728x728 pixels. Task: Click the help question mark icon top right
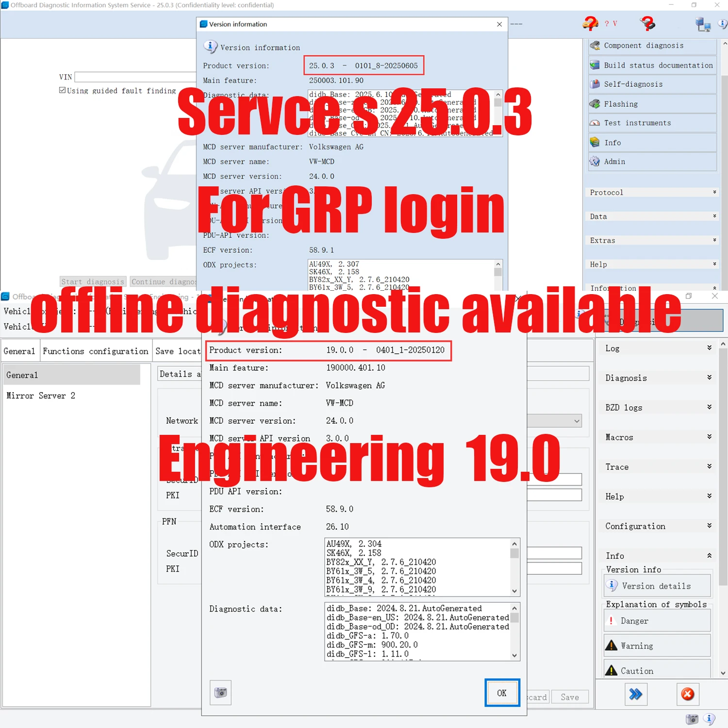(x=648, y=23)
